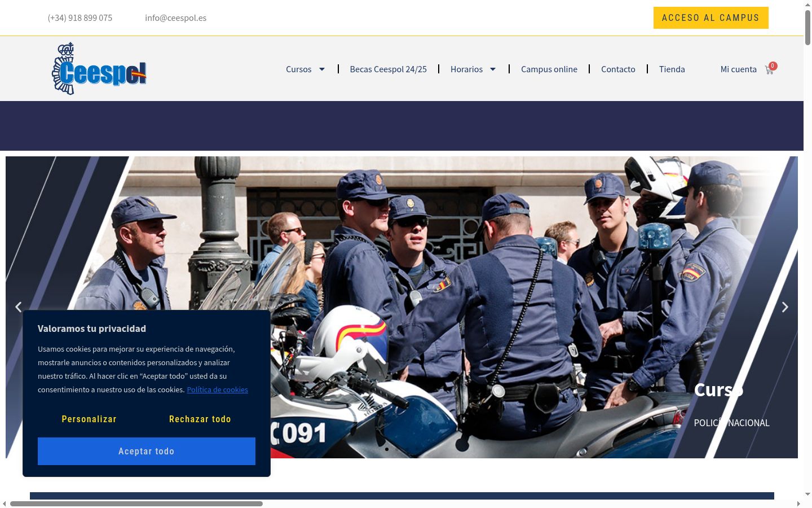Image resolution: width=812 pixels, height=508 pixels.
Task: Open the Contacto page
Action: click(618, 69)
